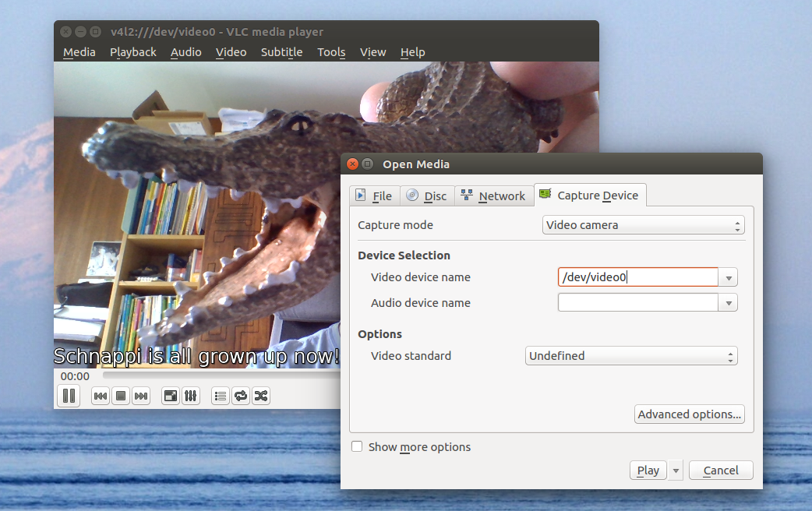Image resolution: width=812 pixels, height=511 pixels.
Task: Expand the Capture mode dropdown
Action: 643,225
